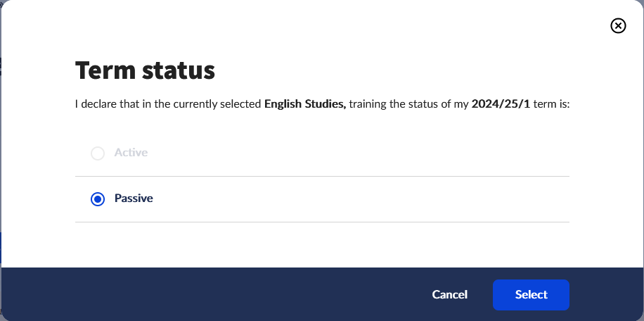Viewport: 644px width, 321px height.
Task: Click the divider between Active and Passive
Action: tap(322, 176)
